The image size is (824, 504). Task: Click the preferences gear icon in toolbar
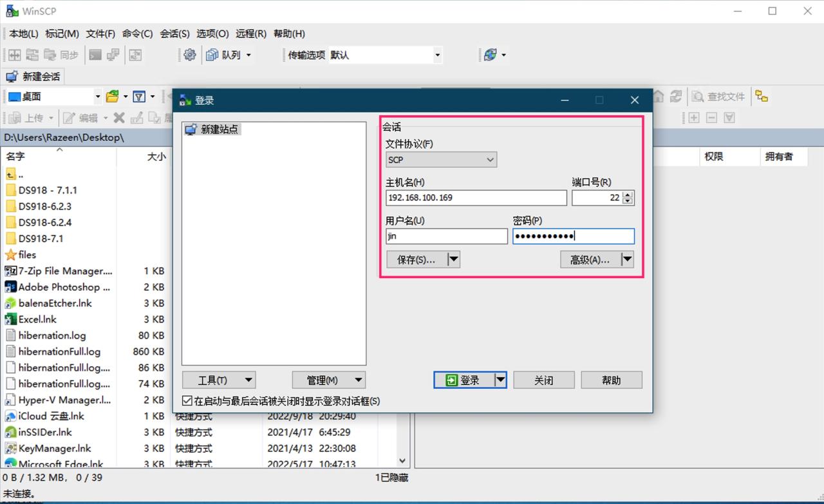coord(189,55)
